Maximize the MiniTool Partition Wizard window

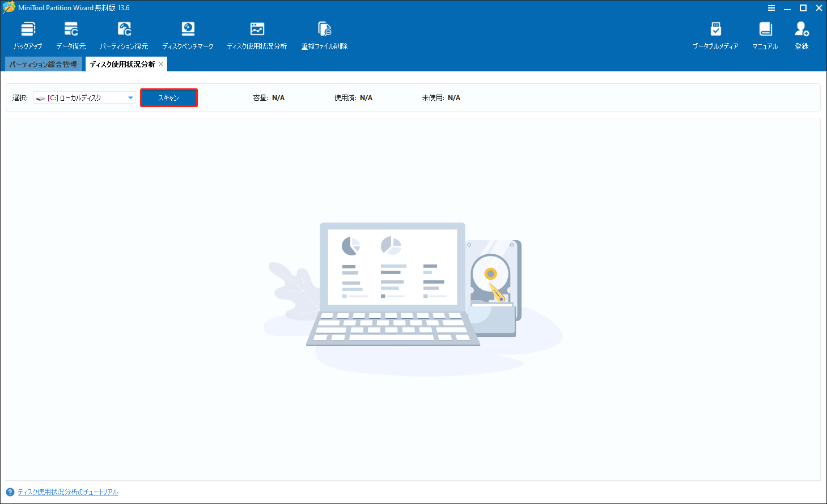tap(803, 8)
